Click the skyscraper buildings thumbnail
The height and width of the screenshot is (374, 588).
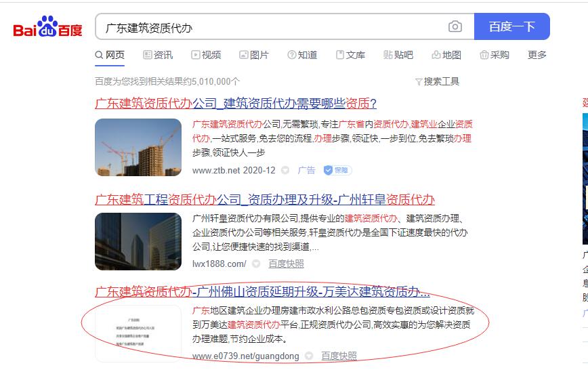coord(138,242)
